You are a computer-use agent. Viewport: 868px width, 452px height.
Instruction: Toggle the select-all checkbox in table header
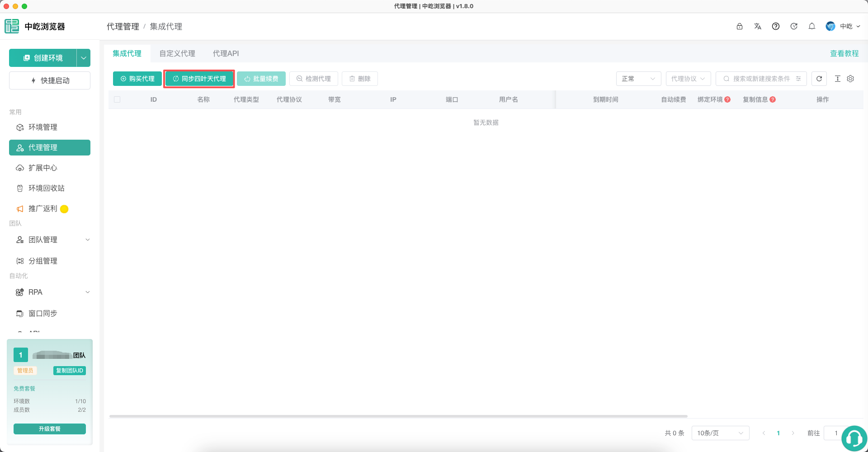click(117, 99)
